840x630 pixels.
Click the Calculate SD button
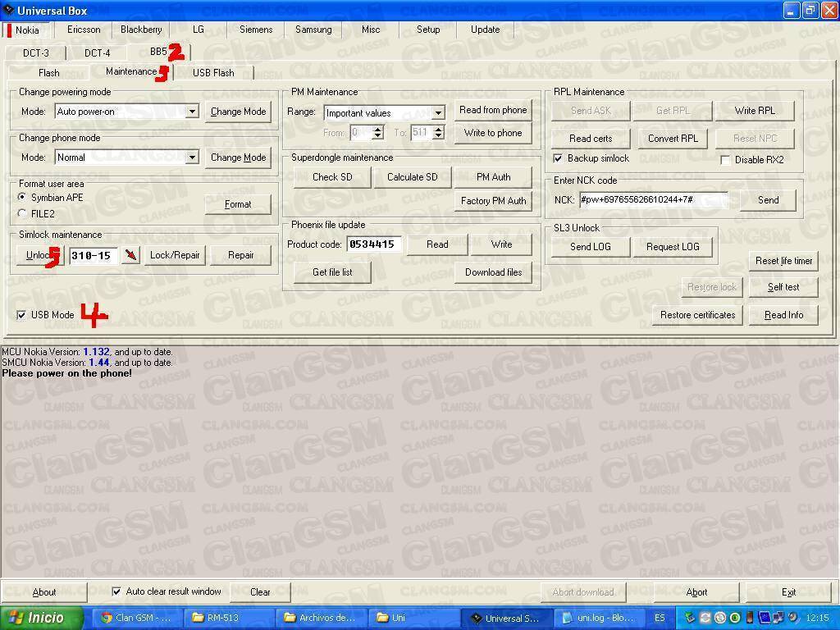412,177
